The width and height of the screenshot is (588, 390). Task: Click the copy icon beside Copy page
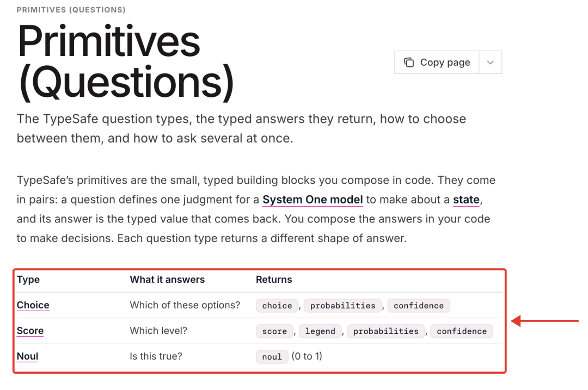[x=409, y=62]
